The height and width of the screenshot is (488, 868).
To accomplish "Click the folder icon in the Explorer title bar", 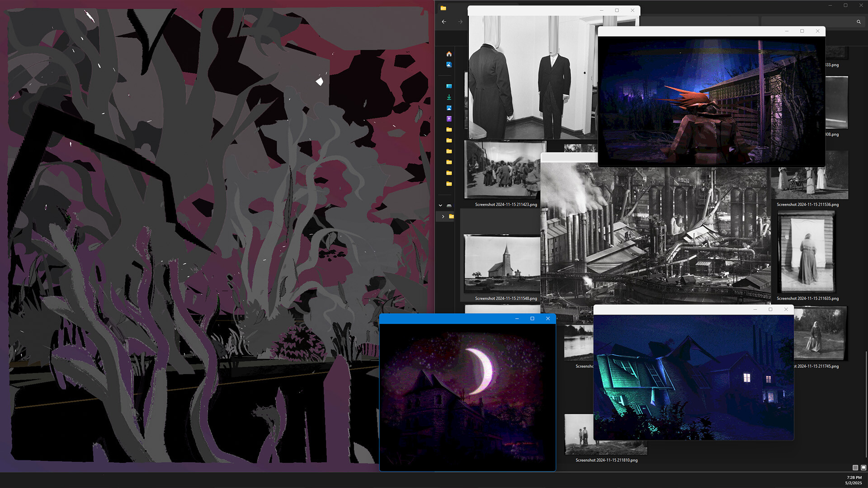I will coord(443,9).
